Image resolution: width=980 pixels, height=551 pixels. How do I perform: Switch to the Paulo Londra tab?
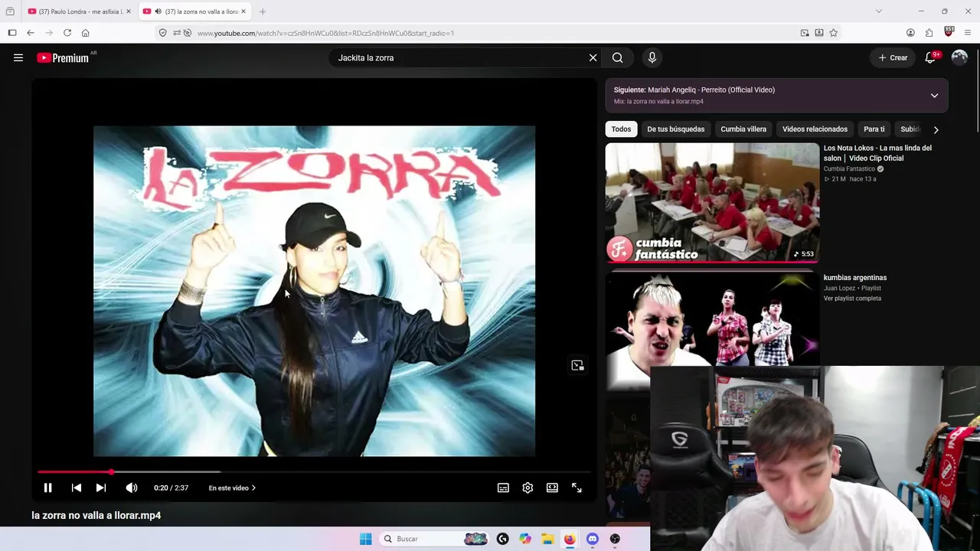click(80, 11)
